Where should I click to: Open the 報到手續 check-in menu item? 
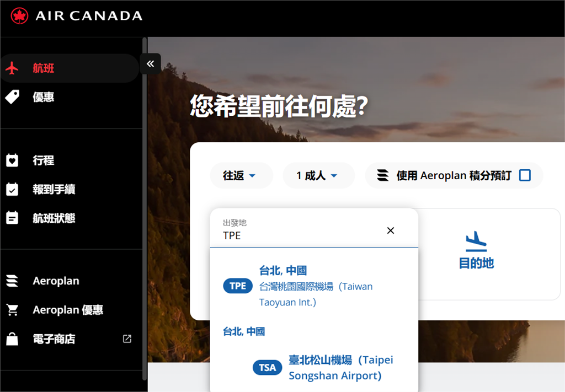pyautogui.click(x=70, y=189)
